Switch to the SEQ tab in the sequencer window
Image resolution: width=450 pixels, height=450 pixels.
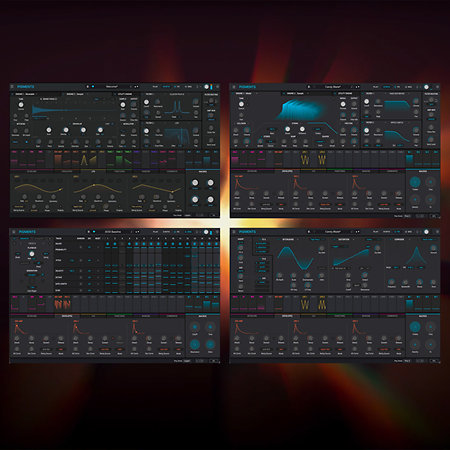point(188,232)
